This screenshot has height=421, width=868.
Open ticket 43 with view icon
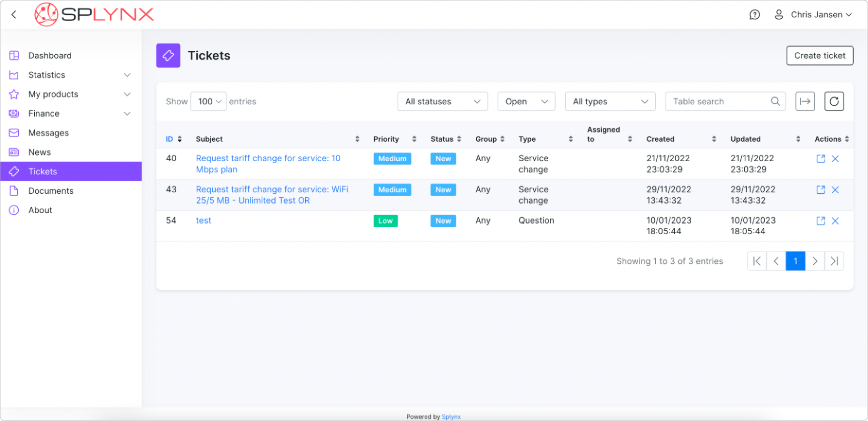(820, 190)
